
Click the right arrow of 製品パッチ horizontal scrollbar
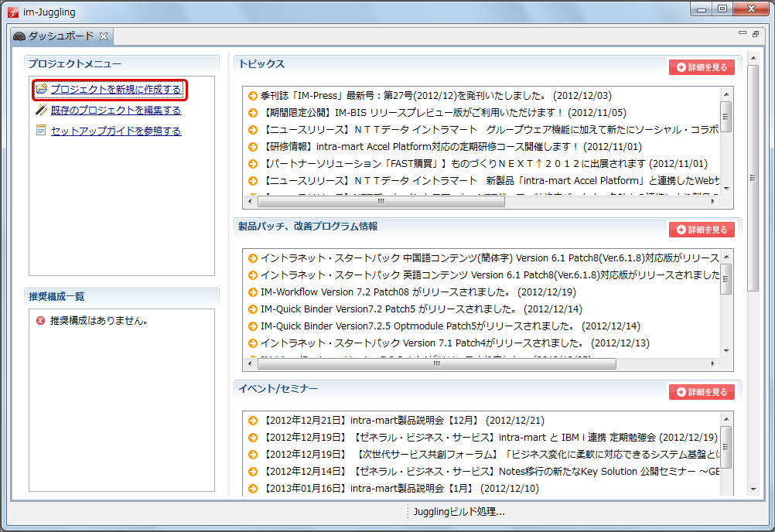click(x=712, y=364)
